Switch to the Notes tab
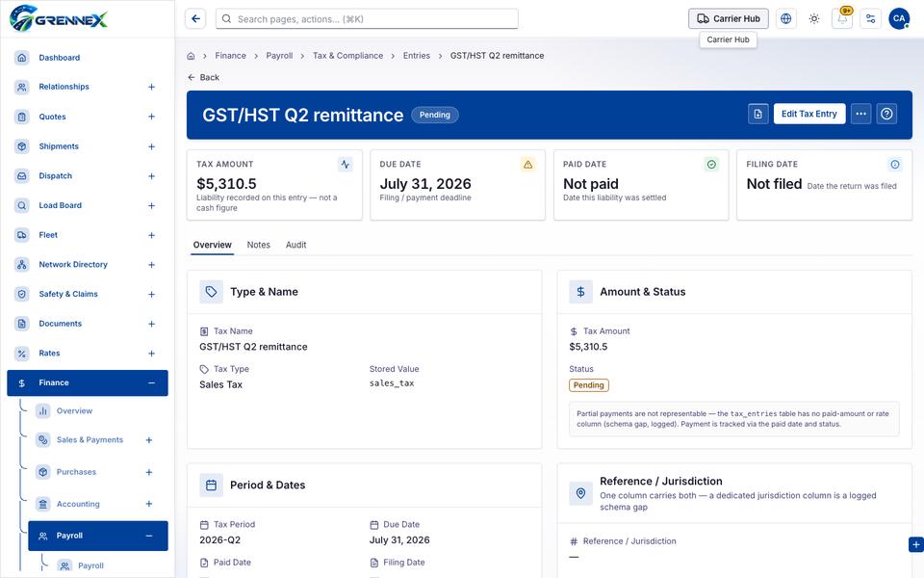Screen dimensions: 924x578 coord(258,245)
